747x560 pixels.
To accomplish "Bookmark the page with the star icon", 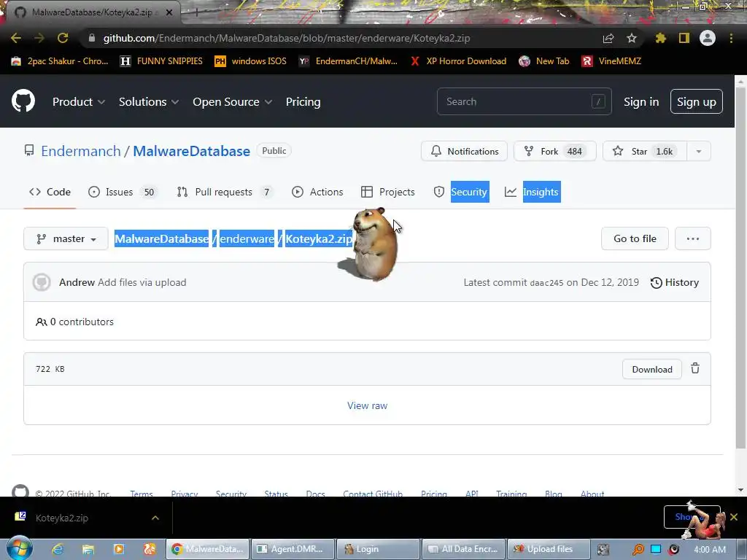I will coord(632,38).
